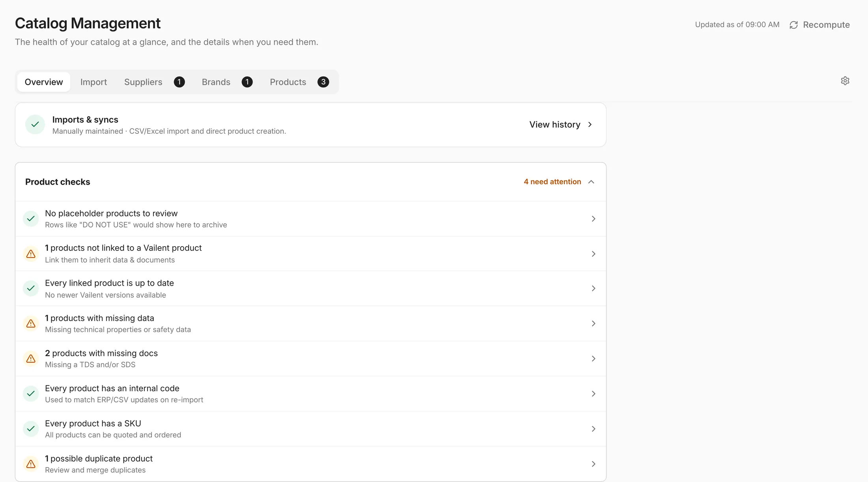
Task: Open the up to date row chevron
Action: (593, 288)
